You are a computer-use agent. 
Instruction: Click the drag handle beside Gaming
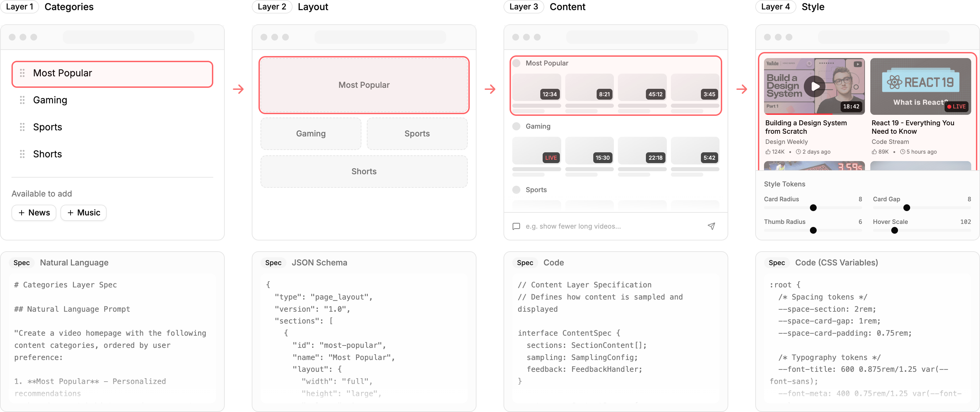[x=22, y=100]
